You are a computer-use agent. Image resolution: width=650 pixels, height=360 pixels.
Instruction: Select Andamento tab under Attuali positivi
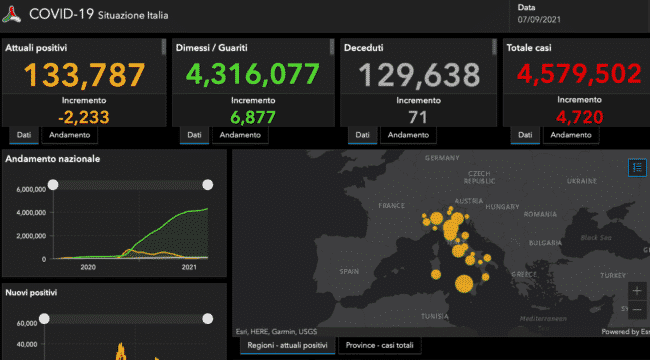coord(69,135)
